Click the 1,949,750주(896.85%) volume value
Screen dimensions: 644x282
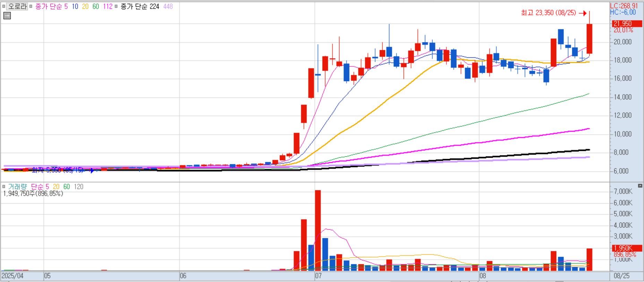(33, 193)
